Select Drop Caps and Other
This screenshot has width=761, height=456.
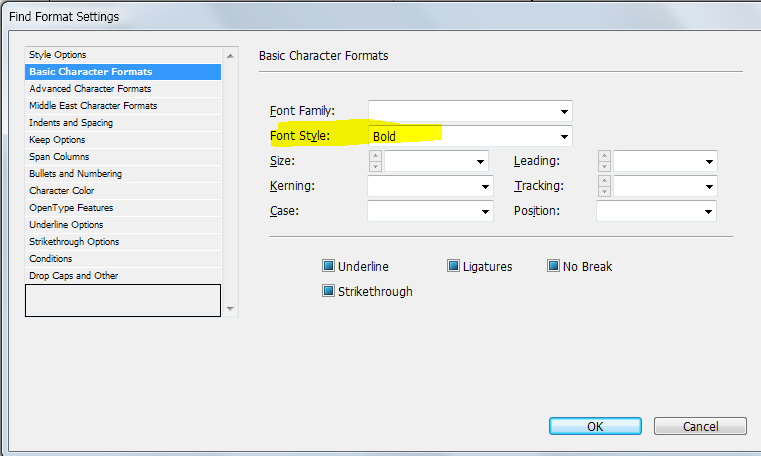123,276
